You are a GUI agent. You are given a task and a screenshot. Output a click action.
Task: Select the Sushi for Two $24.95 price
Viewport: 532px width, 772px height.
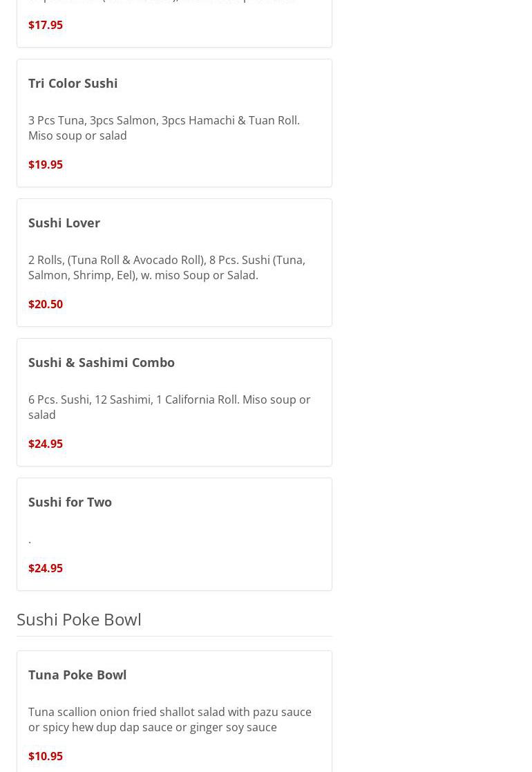pos(46,568)
